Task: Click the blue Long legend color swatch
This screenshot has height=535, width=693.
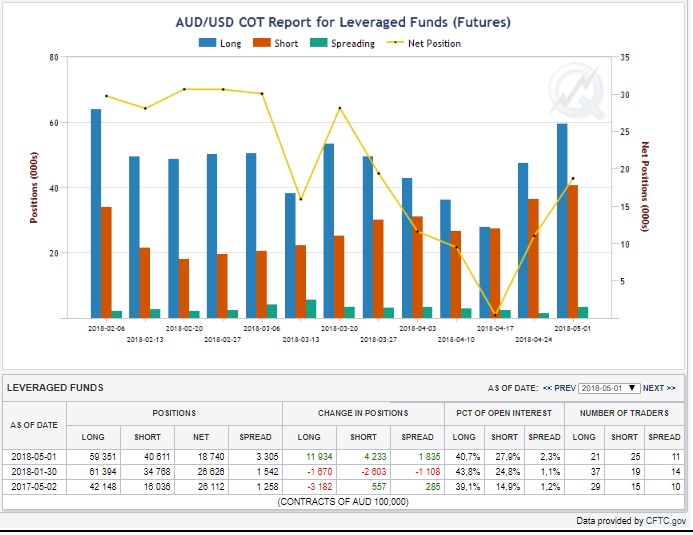Action: pos(207,43)
